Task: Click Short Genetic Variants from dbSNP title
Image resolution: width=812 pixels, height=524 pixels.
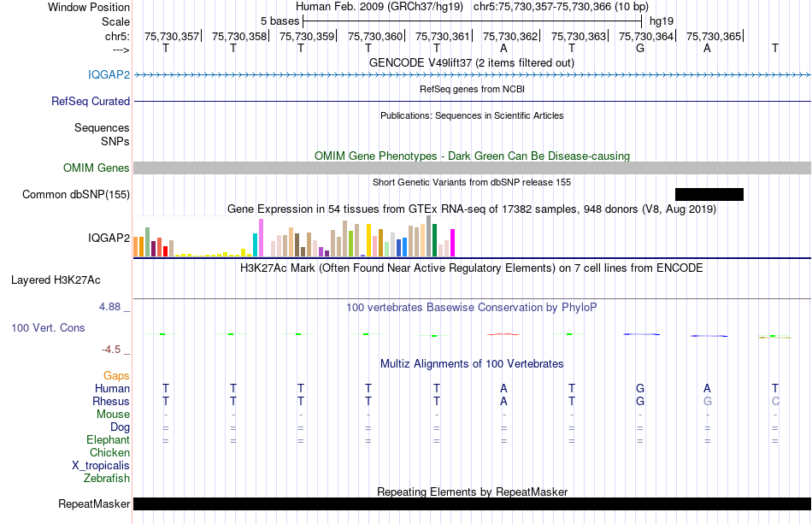Action: pyautogui.click(x=472, y=182)
